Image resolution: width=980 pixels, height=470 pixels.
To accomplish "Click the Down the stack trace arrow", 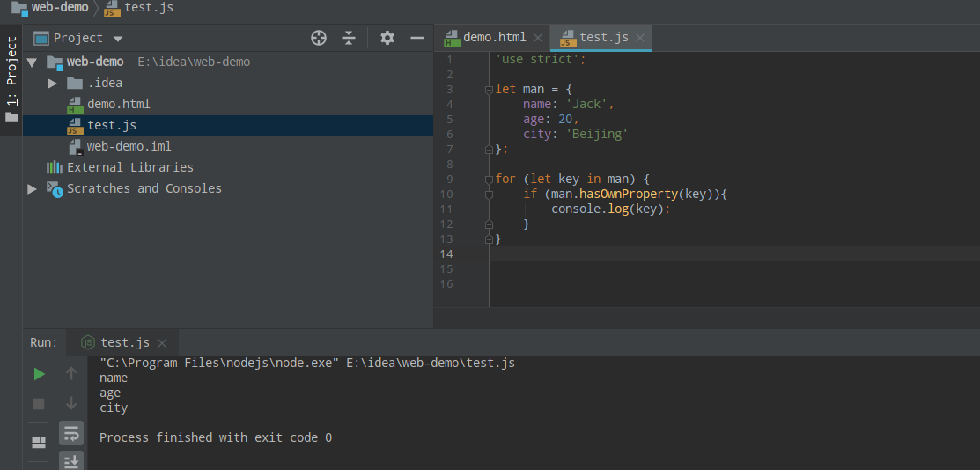I will tap(71, 403).
